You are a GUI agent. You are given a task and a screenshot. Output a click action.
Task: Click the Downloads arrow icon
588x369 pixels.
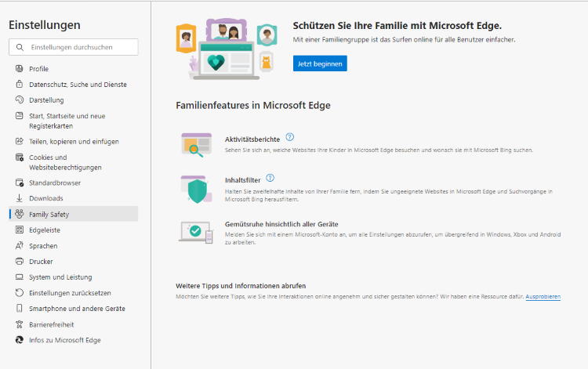20,199
